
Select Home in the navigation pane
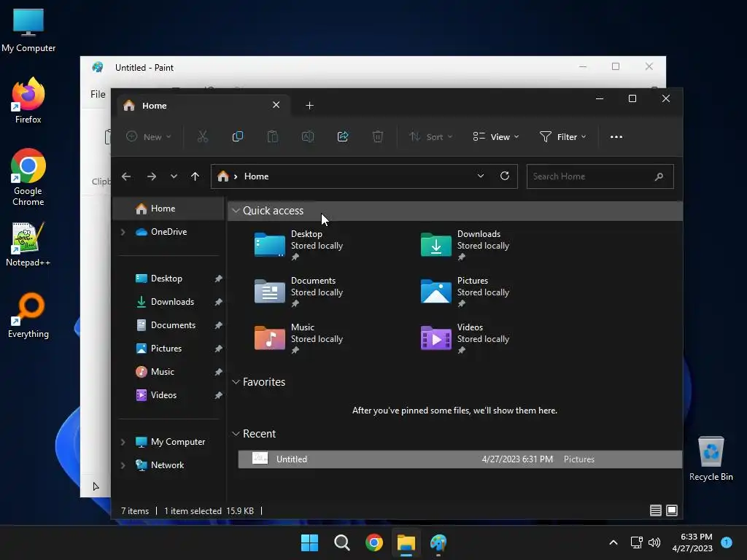(x=169, y=209)
